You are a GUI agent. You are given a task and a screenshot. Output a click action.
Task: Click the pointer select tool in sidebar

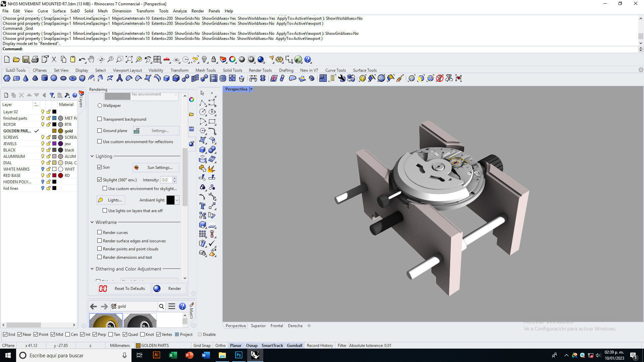(x=202, y=93)
